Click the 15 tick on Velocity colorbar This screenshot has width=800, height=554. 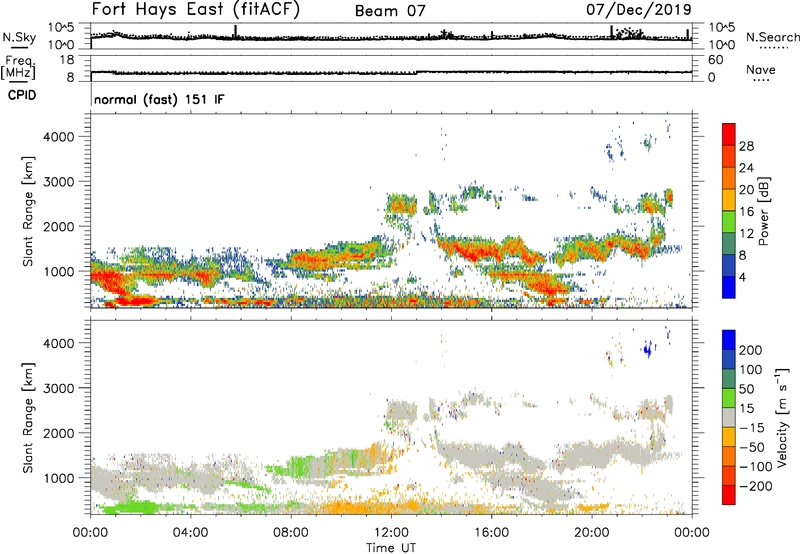click(746, 409)
